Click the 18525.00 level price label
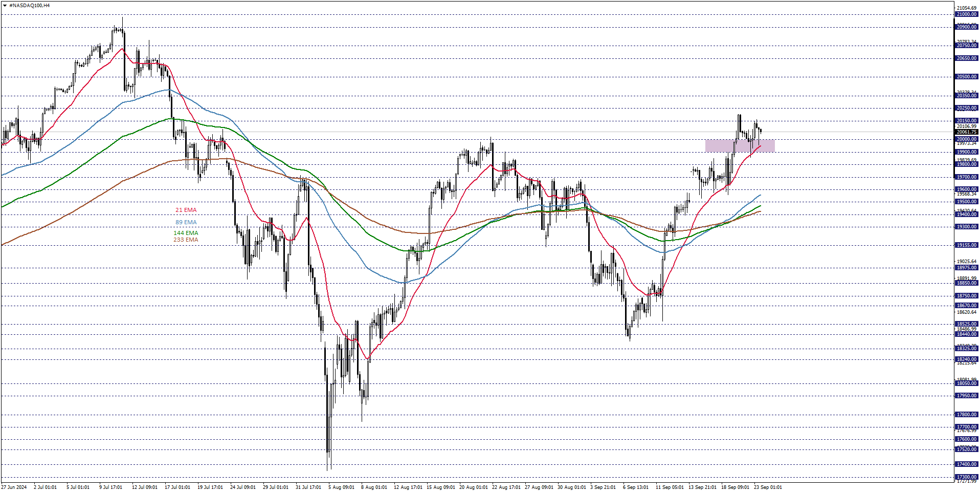Screen dimensions: 980x493 pos(967,324)
